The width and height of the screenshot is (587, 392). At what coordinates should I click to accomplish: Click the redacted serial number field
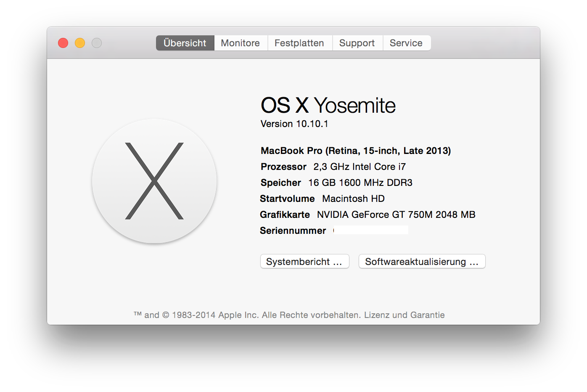[x=371, y=230]
